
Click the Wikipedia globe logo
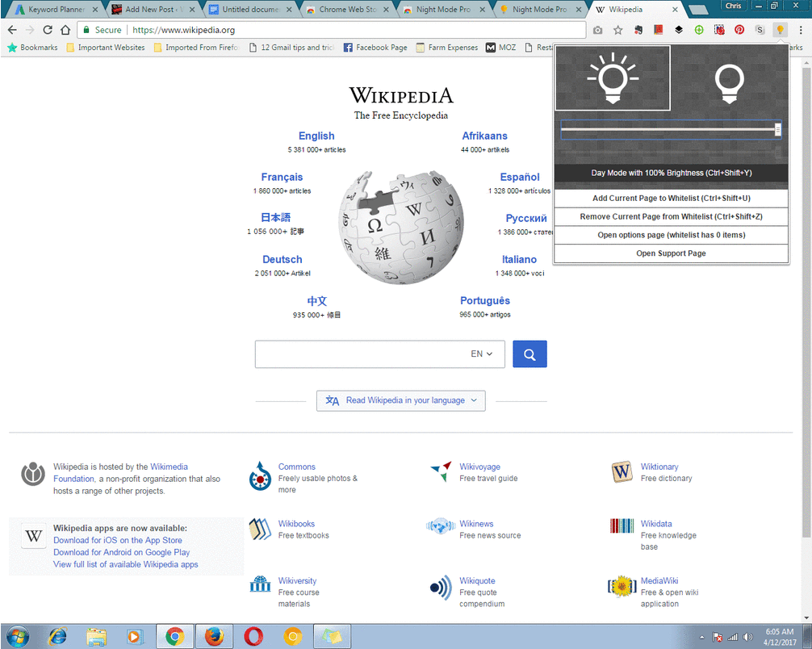tap(401, 228)
